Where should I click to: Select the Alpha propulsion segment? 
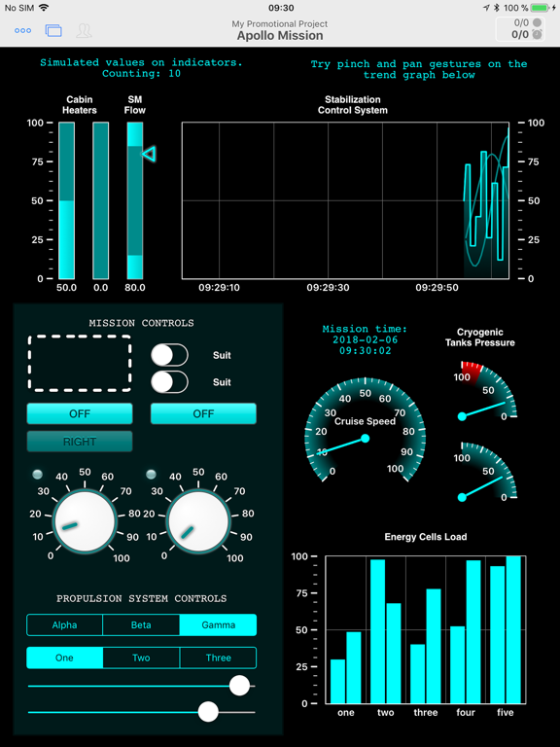click(x=65, y=625)
